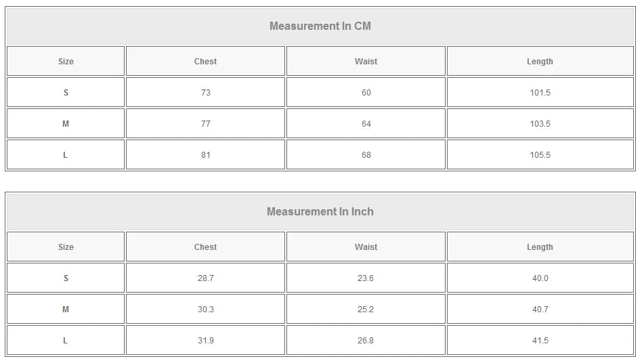The height and width of the screenshot is (361, 644).
Task: Click the Length header in the CM table
Action: click(540, 62)
